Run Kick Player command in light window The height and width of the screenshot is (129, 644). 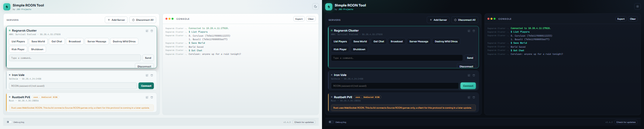click(x=18, y=49)
